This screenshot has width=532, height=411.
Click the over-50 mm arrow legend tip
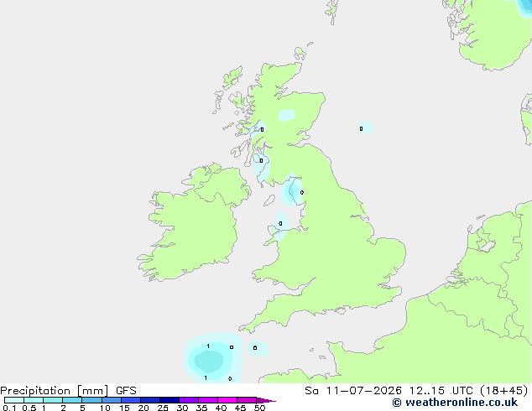point(266,400)
